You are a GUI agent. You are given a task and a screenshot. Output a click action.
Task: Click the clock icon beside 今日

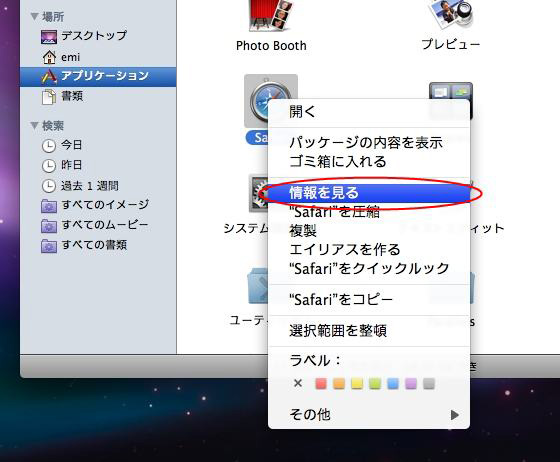click(49, 145)
